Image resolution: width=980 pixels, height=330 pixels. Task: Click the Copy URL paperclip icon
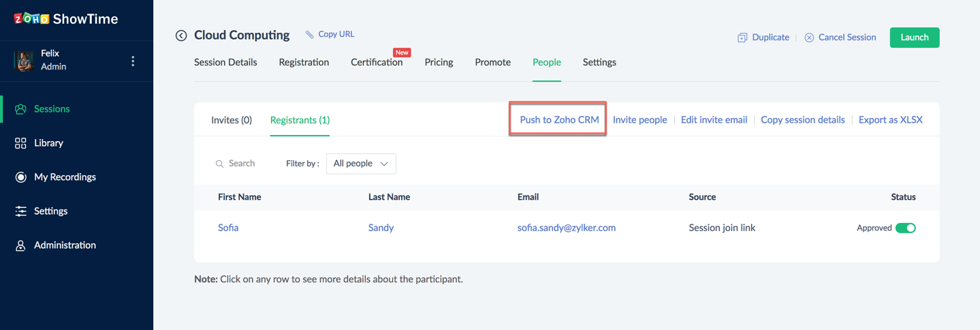click(x=310, y=34)
